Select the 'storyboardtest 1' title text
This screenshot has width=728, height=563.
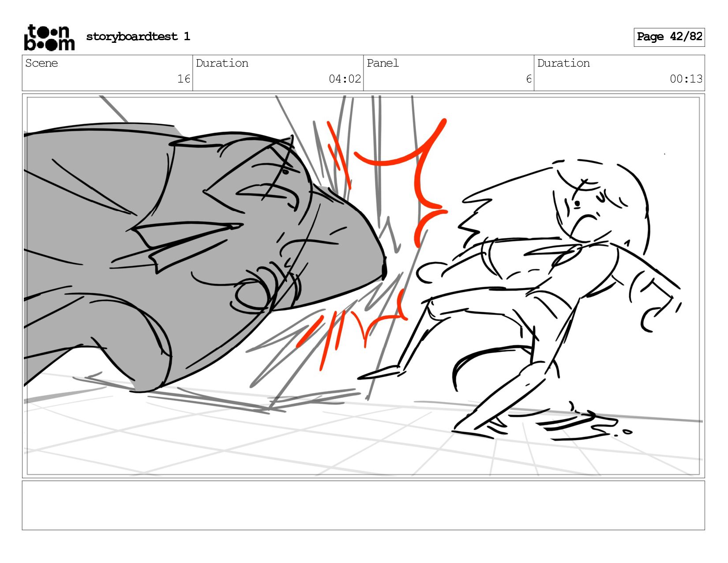pyautogui.click(x=138, y=36)
